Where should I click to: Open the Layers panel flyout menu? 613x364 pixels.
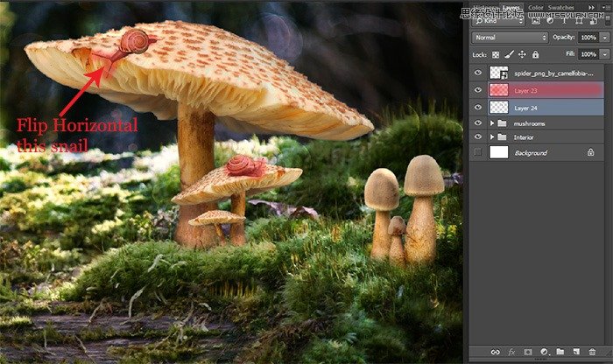606,7
